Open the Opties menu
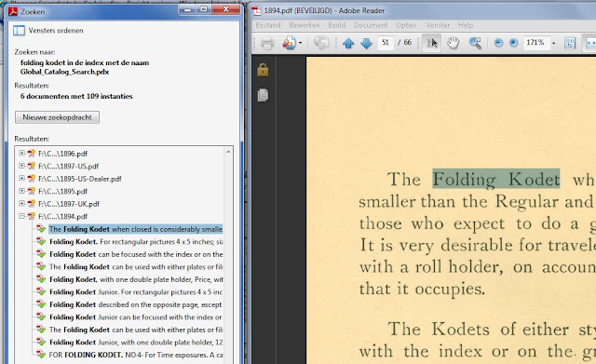The image size is (596, 364). click(x=406, y=25)
